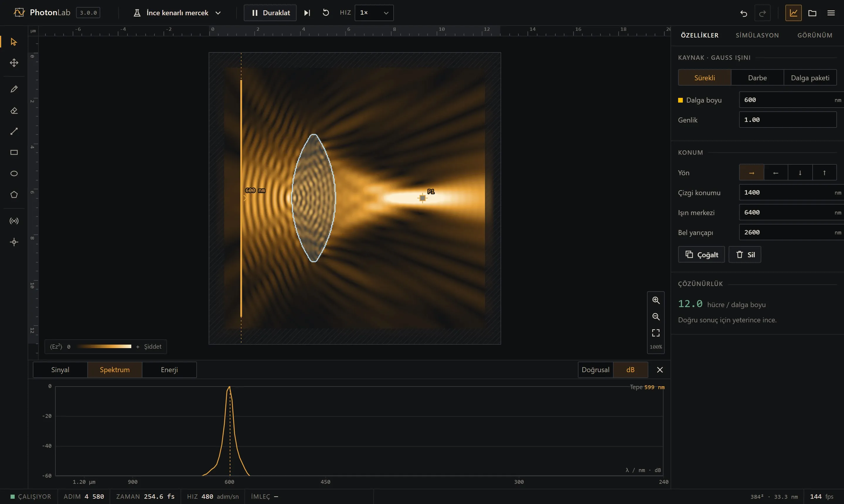Click the Şiddet intensity color scale bar

[x=104, y=347]
